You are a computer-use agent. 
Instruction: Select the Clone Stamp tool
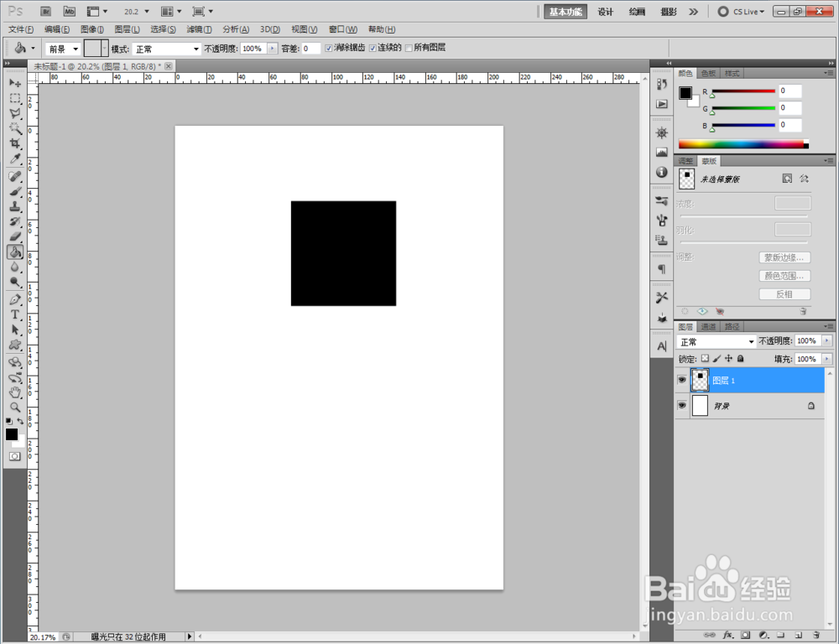click(x=15, y=206)
